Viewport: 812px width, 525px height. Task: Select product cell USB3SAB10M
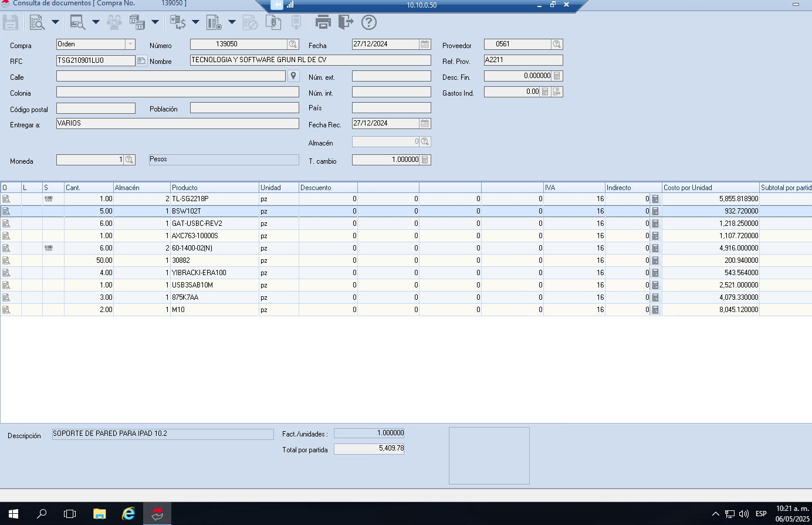pyautogui.click(x=215, y=285)
